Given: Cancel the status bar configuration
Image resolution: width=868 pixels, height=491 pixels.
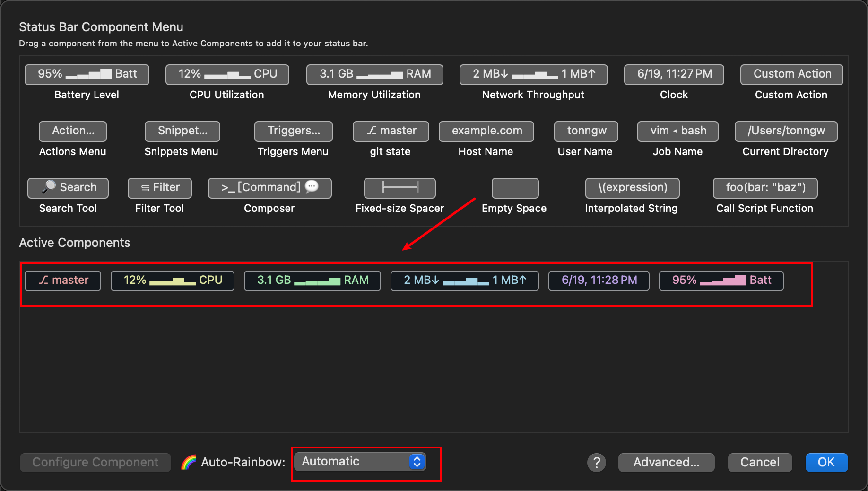Looking at the screenshot, I should coord(760,462).
